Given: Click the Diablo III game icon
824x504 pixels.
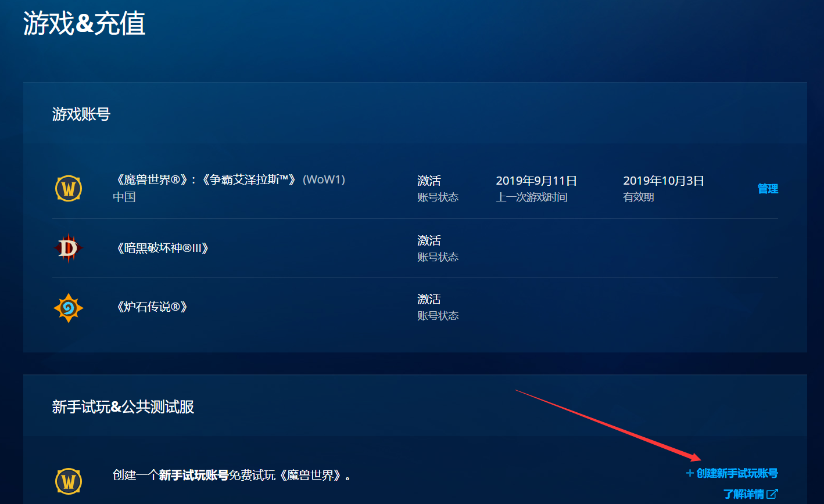Looking at the screenshot, I should [69, 249].
